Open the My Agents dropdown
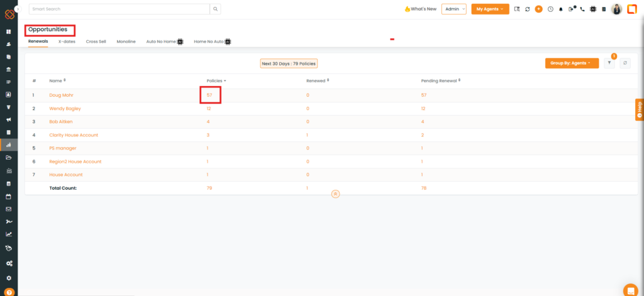Image resolution: width=644 pixels, height=296 pixels. [x=490, y=9]
